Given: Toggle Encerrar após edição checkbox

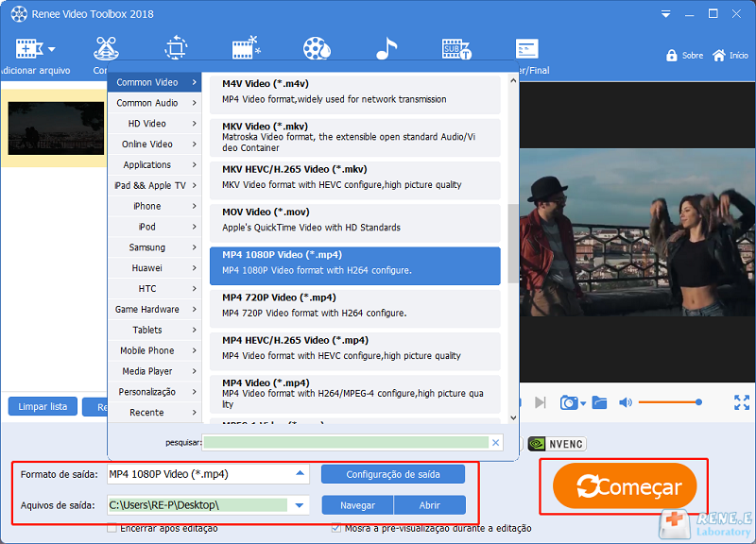Looking at the screenshot, I should [x=112, y=528].
